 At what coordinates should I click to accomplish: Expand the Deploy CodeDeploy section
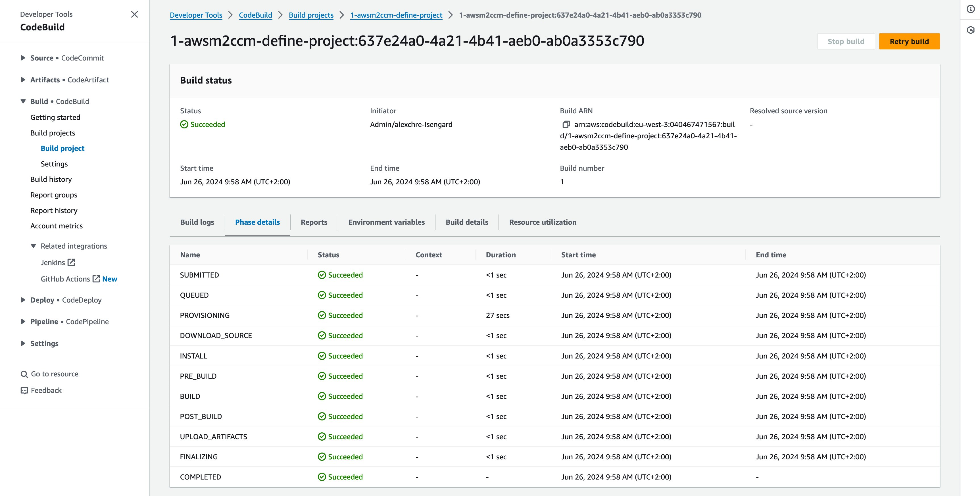[23, 300]
